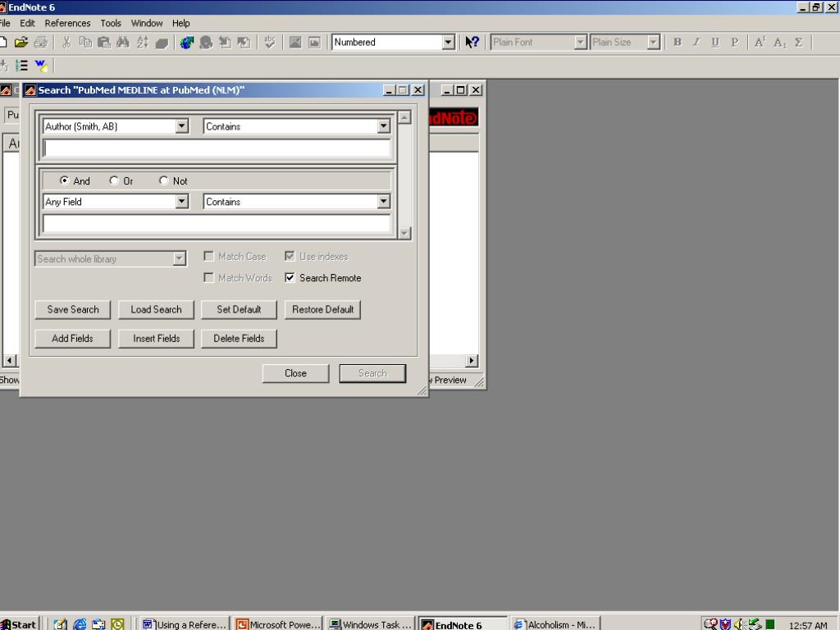This screenshot has width=840, height=630.
Task: Switch to Microsoft PowerPoint taskbar button
Action: pos(279,624)
